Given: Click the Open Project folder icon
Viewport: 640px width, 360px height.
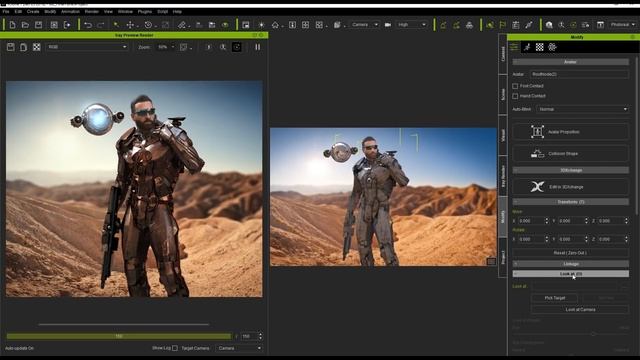Looking at the screenshot, I should (x=25, y=25).
